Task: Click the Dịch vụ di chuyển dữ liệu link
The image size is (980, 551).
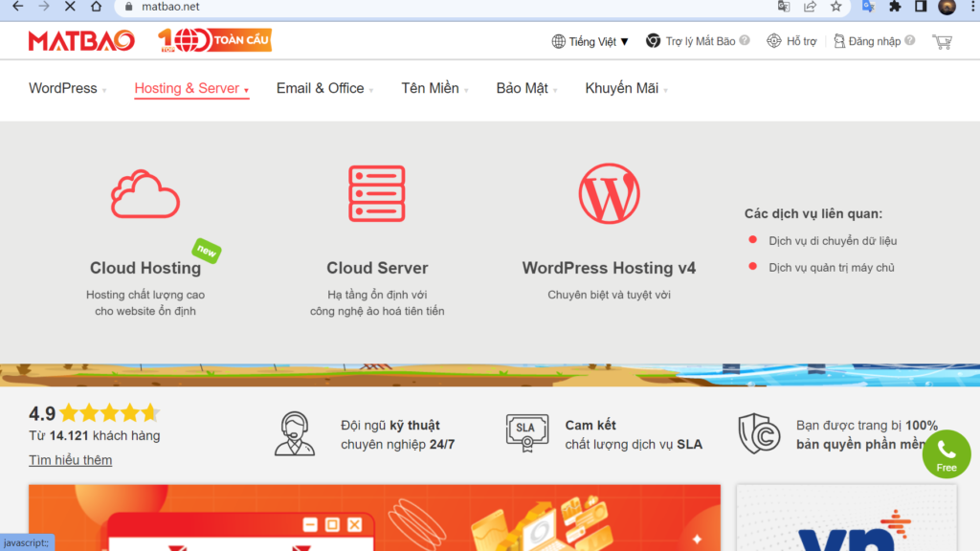Action: pos(835,241)
